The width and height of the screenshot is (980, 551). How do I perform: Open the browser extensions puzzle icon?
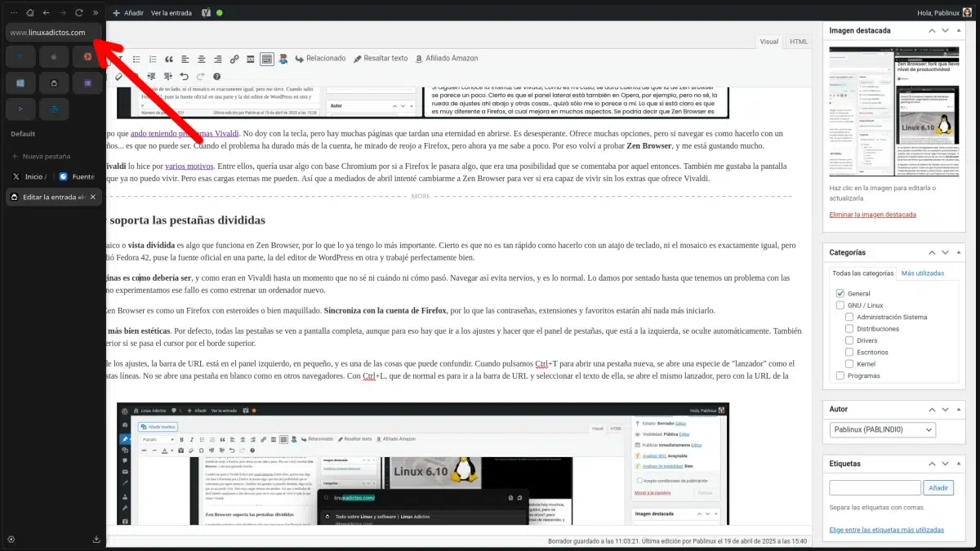pyautogui.click(x=30, y=13)
